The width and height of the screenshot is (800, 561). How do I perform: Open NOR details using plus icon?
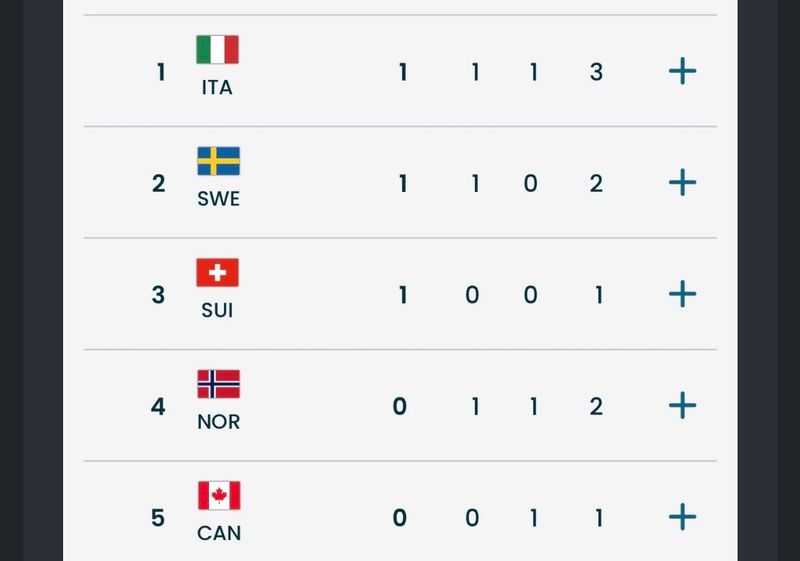[682, 405]
